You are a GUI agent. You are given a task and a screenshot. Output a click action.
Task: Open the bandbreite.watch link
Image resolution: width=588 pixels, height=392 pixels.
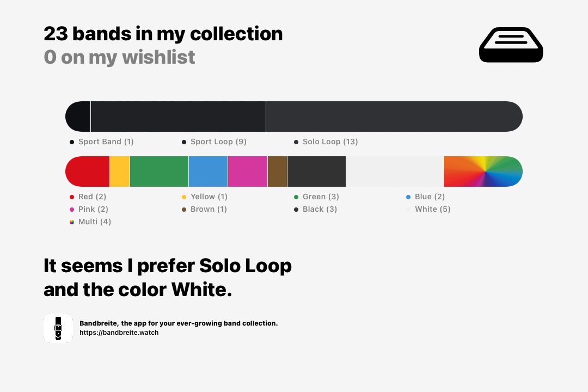coord(119,332)
